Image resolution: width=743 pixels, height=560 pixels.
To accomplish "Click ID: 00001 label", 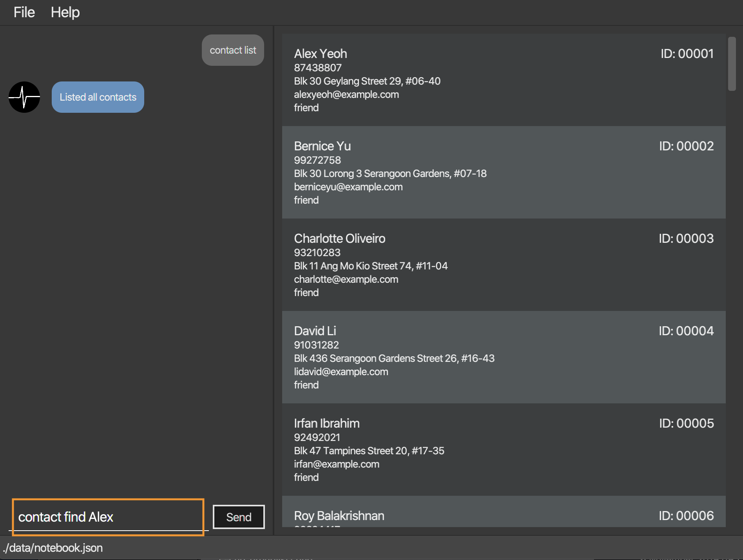I will pos(687,54).
